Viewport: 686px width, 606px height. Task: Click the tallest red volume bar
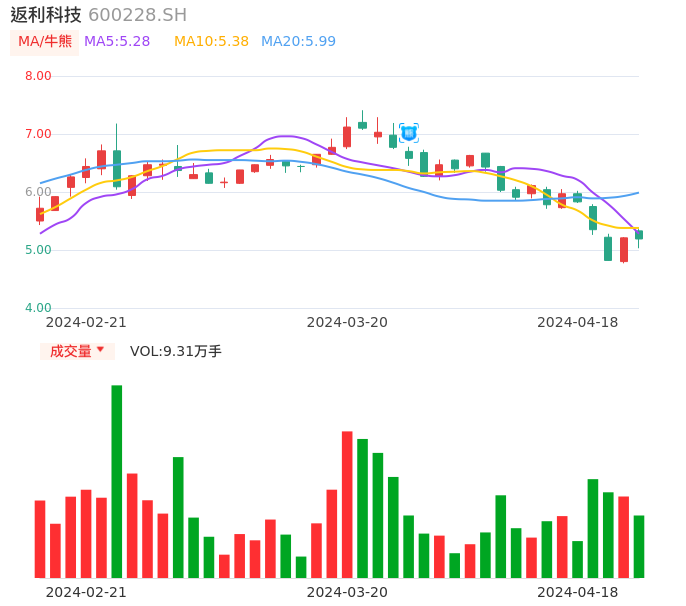347,504
